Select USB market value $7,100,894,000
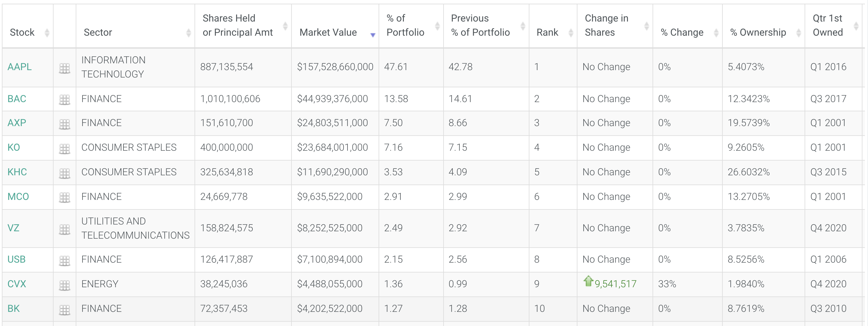868x326 pixels. pyautogui.click(x=330, y=259)
